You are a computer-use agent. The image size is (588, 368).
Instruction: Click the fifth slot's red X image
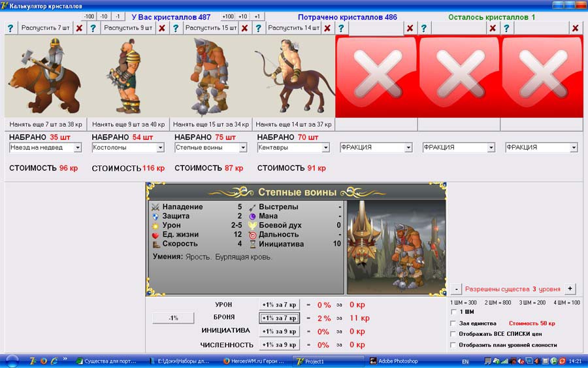click(376, 76)
